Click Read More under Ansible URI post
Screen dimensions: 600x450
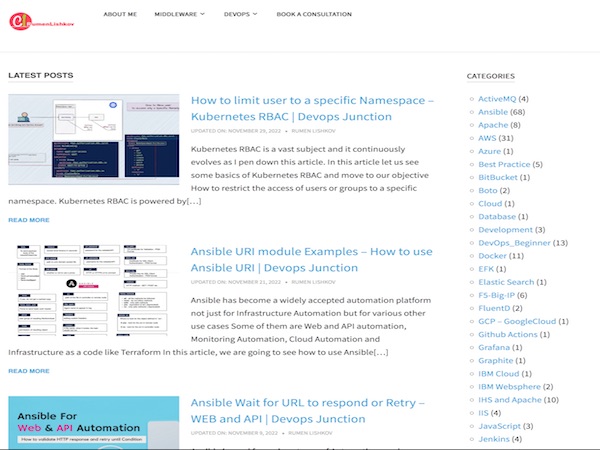(28, 370)
